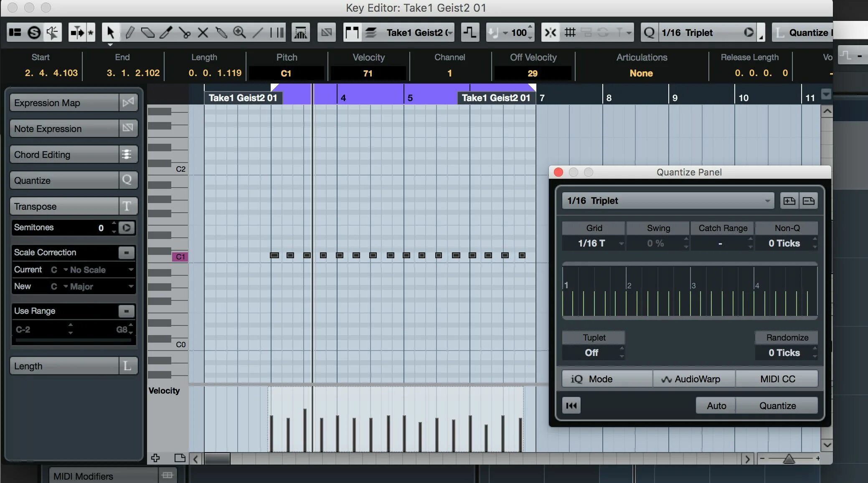The image size is (868, 483).
Task: Toggle the Solo Editor button
Action: [34, 32]
